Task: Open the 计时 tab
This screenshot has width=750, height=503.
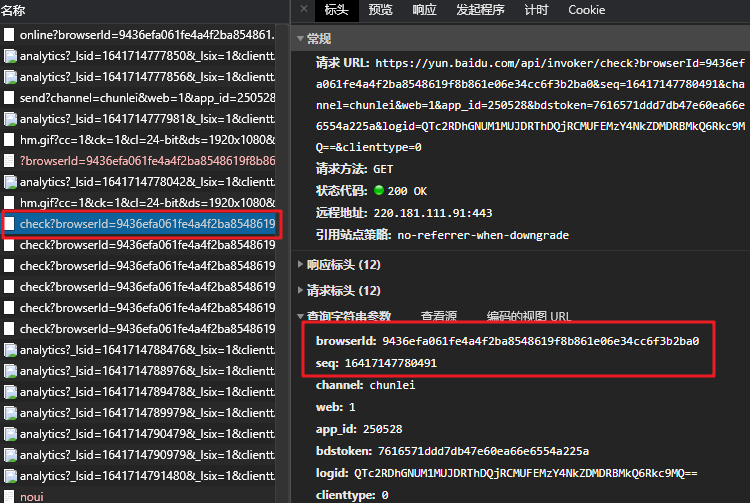Action: 536,10
